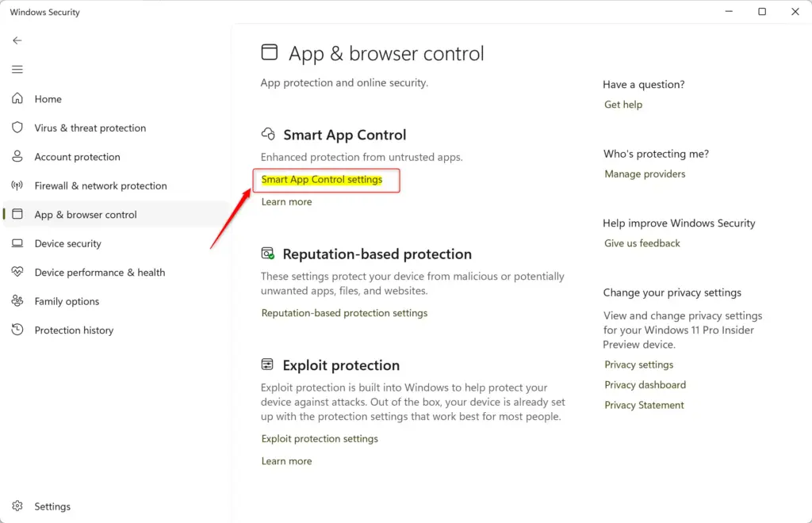Click the Settings gear icon
The width and height of the screenshot is (812, 523).
pos(17,506)
